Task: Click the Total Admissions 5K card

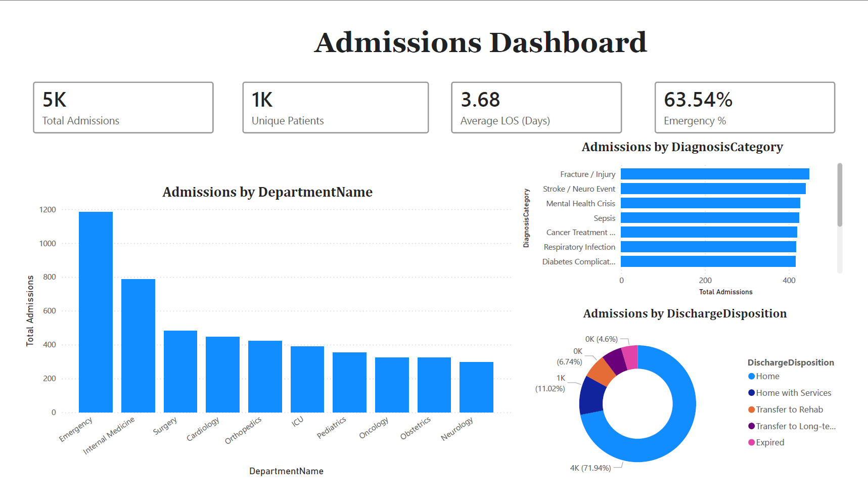Action: click(x=123, y=108)
